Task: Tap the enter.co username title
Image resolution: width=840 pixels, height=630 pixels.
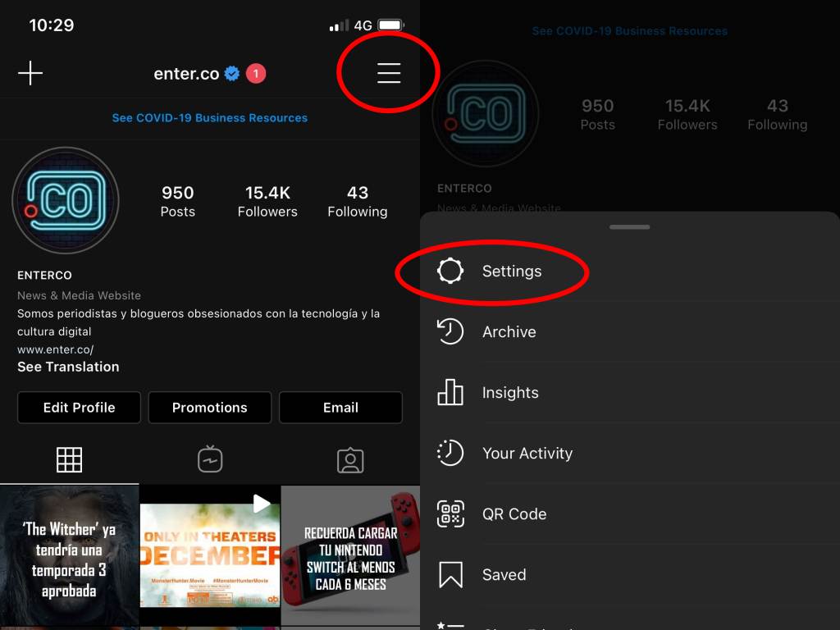Action: (x=186, y=73)
